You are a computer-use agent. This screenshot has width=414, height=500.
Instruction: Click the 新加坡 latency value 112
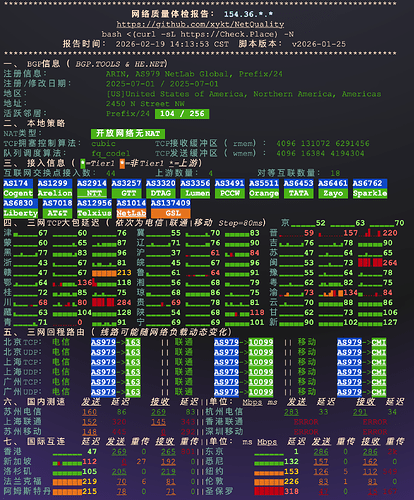[90, 462]
